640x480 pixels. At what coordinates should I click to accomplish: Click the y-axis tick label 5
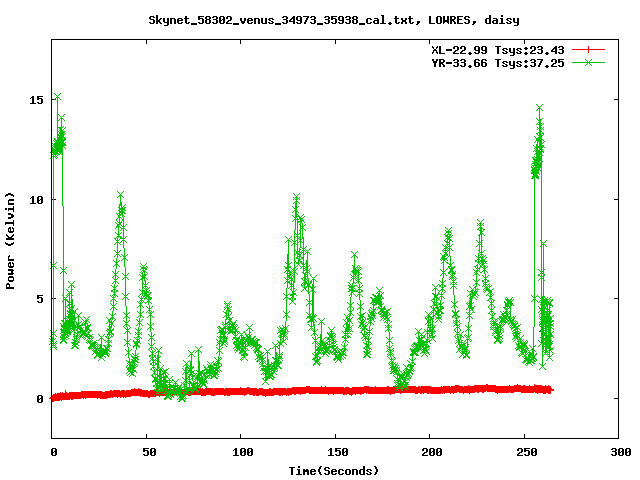pyautogui.click(x=40, y=299)
